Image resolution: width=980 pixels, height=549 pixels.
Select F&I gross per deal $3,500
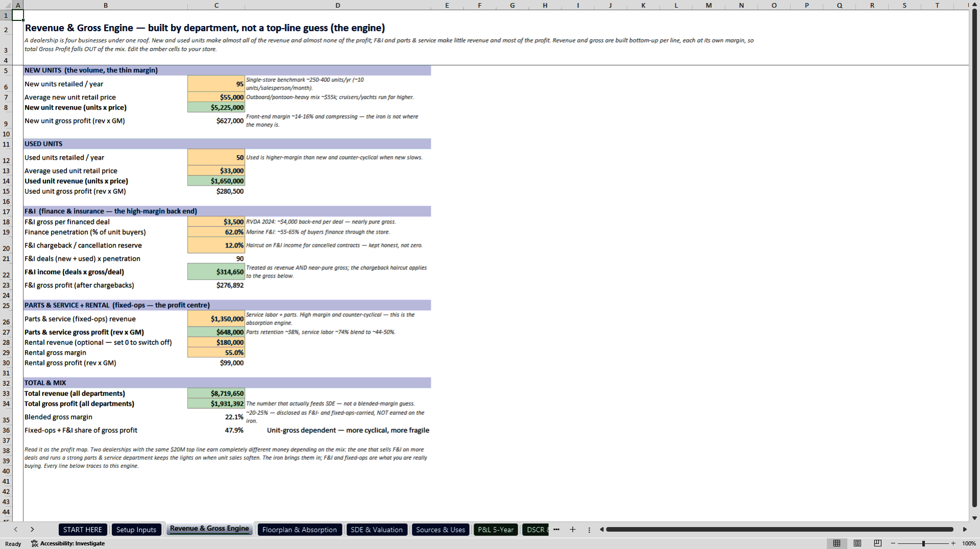(216, 221)
